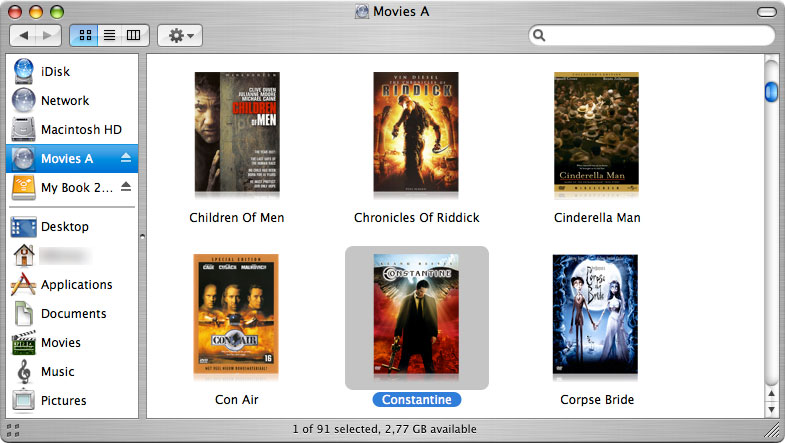Open the Movies clapperboard icon in the sidebar

click(x=24, y=342)
